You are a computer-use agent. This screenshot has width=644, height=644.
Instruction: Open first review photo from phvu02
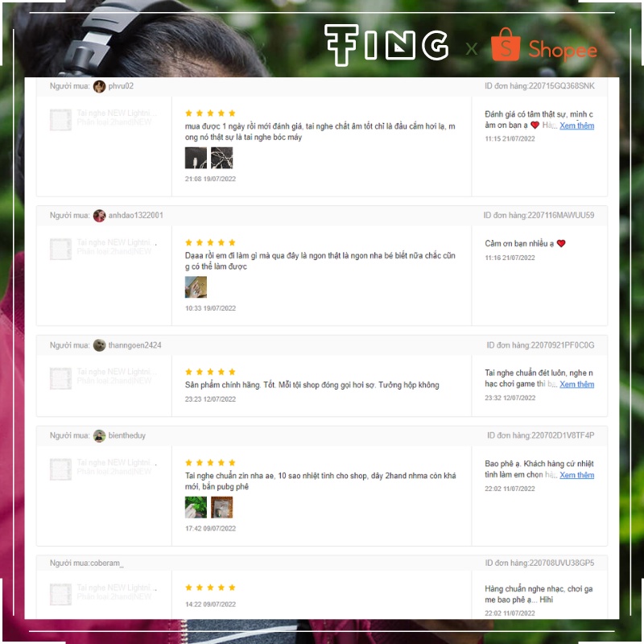click(x=196, y=158)
